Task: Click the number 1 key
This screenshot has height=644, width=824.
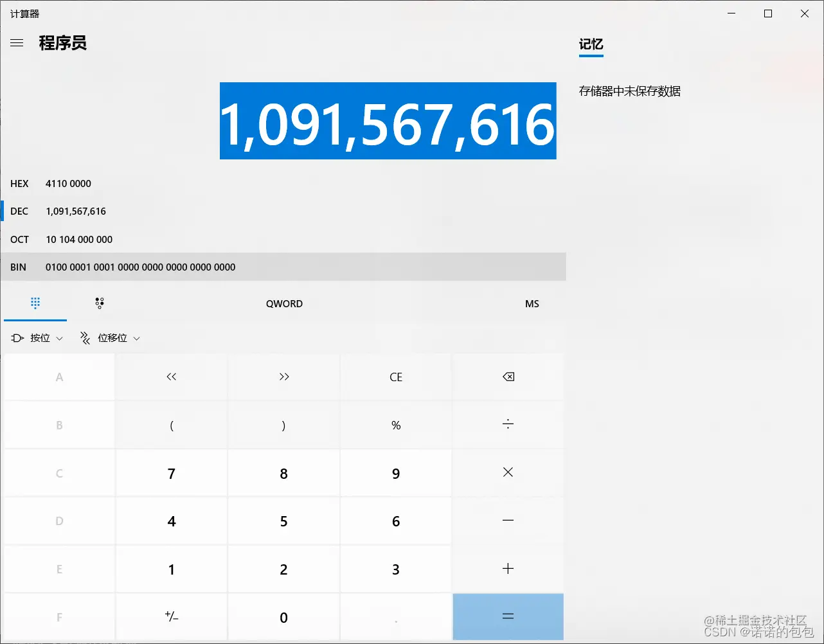Action: click(172, 569)
